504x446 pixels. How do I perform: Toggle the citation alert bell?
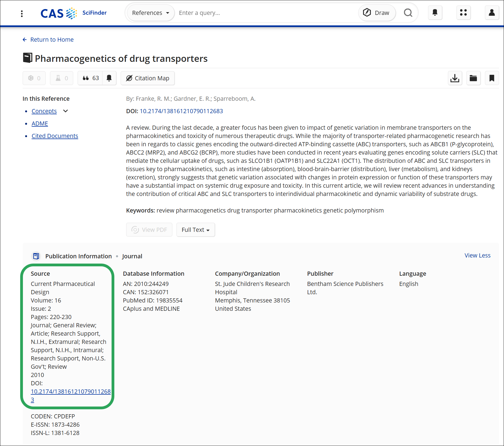coord(109,78)
